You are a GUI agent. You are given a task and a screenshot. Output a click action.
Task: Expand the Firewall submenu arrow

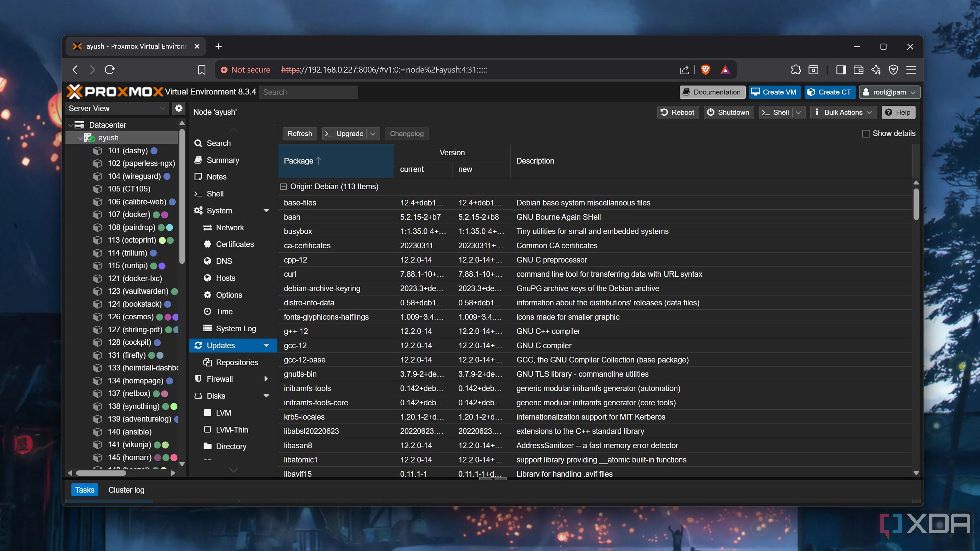[x=266, y=379]
